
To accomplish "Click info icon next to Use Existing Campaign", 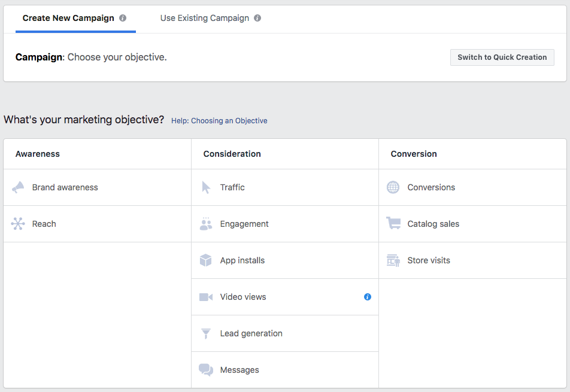I will pyautogui.click(x=257, y=18).
